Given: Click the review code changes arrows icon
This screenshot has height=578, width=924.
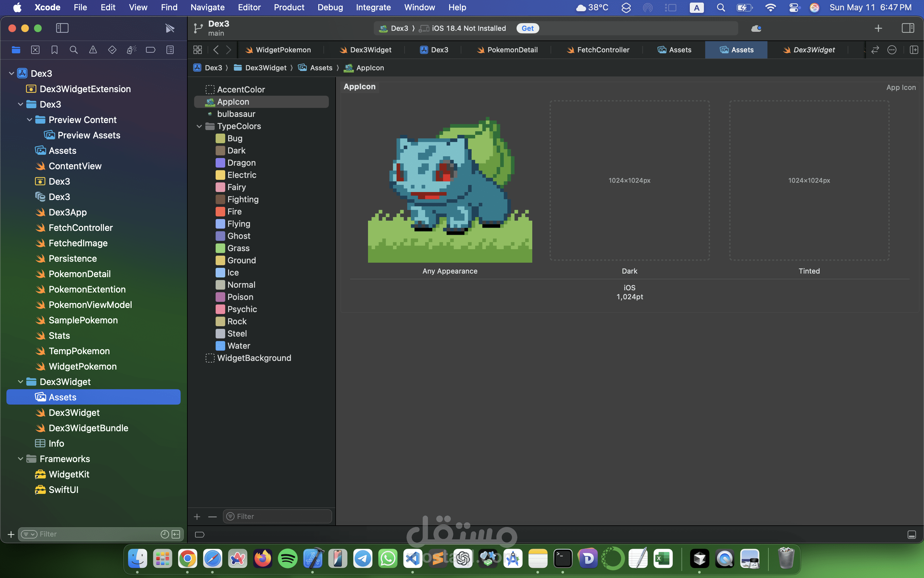Looking at the screenshot, I should click(875, 50).
